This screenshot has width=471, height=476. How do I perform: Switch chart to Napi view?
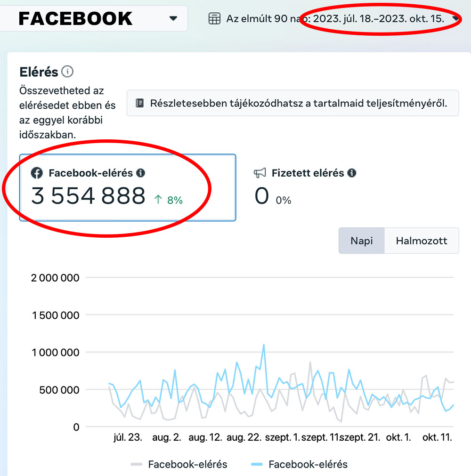coord(362,241)
